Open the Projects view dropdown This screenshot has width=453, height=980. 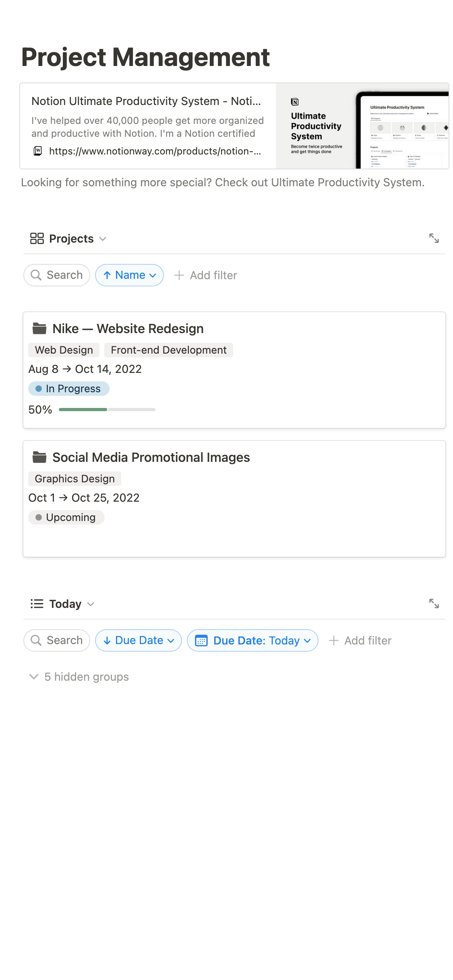[103, 239]
